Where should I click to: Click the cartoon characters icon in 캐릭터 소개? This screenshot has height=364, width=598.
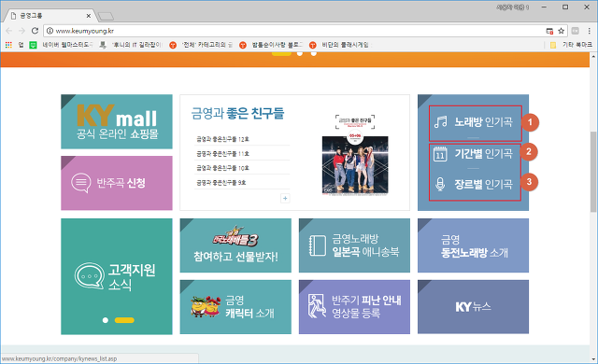click(206, 307)
